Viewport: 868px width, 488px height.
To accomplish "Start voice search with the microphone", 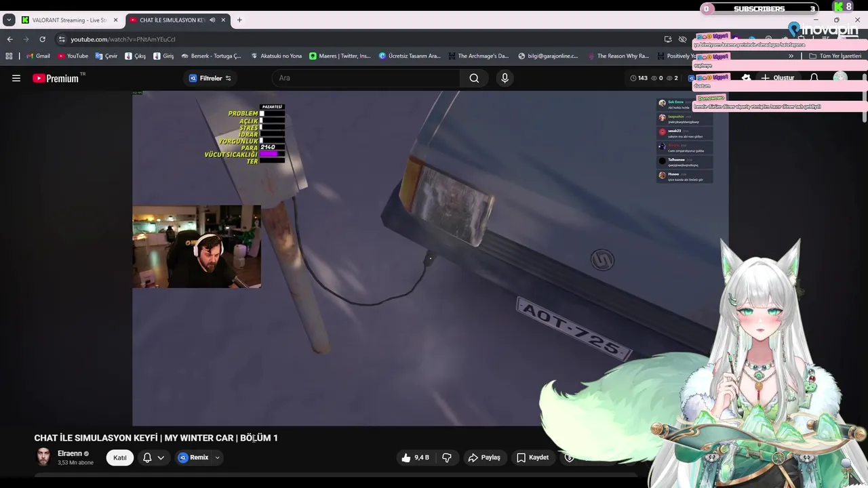I will click(x=505, y=78).
